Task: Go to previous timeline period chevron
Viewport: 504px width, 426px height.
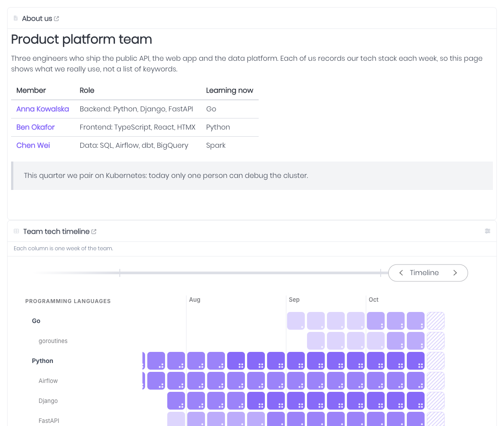Action: click(401, 272)
